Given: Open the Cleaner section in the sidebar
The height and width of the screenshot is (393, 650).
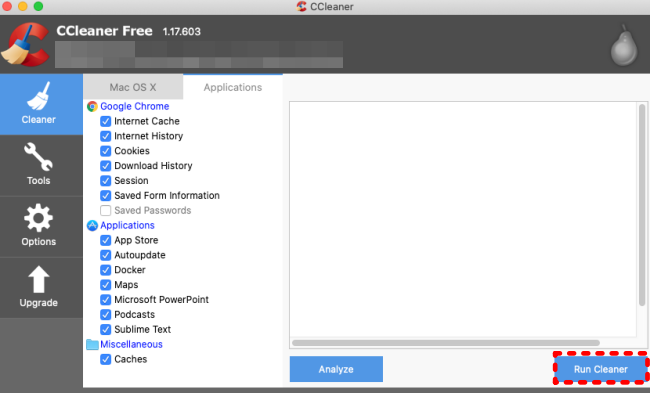Looking at the screenshot, I should click(41, 104).
